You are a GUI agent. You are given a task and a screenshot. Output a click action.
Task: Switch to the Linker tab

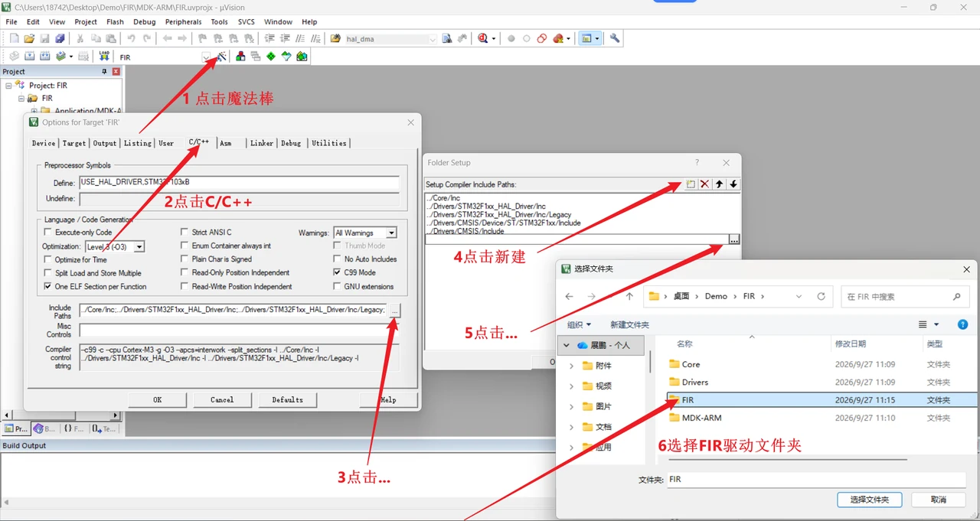click(262, 143)
